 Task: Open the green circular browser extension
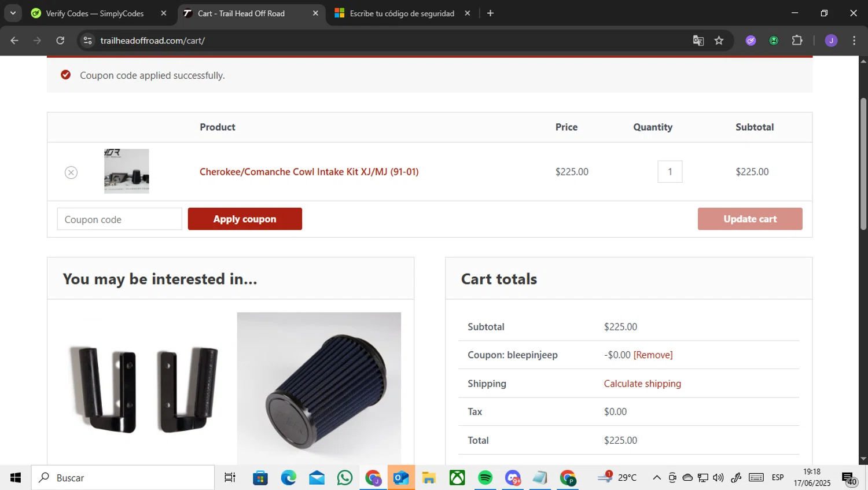[774, 40]
